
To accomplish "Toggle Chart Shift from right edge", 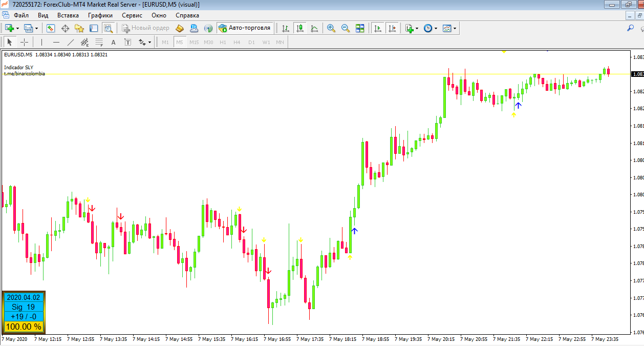I will tap(392, 28).
